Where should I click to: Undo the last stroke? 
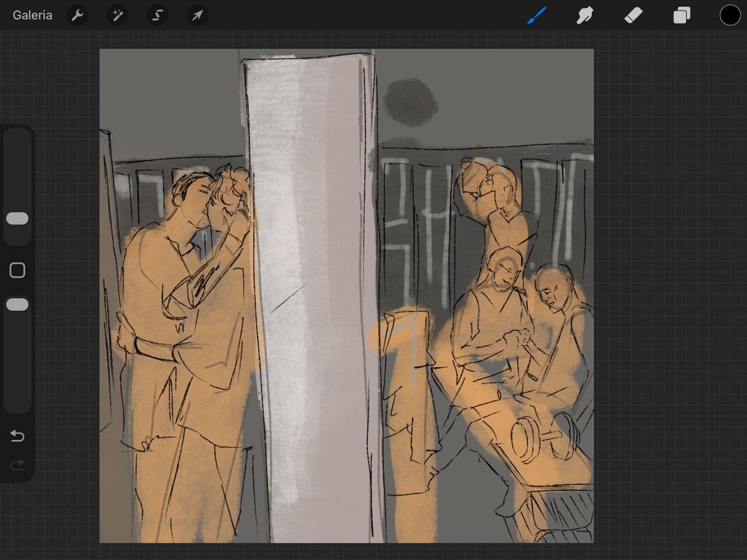click(x=17, y=436)
